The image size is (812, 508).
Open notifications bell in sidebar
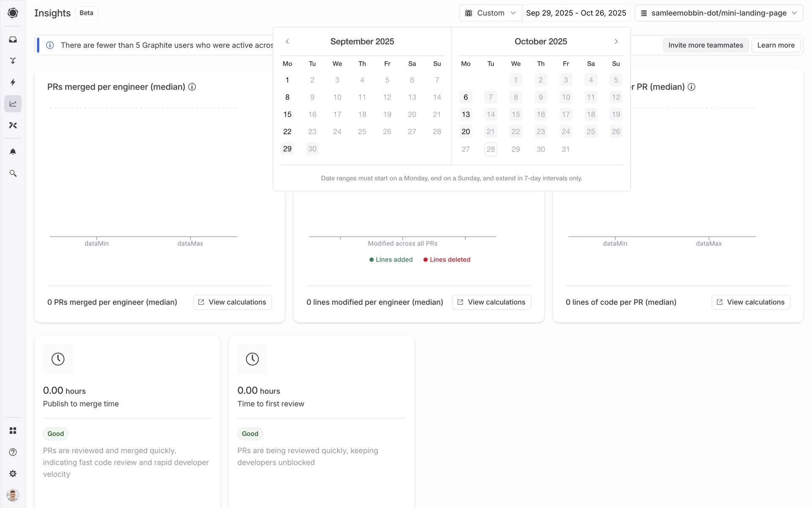13,152
